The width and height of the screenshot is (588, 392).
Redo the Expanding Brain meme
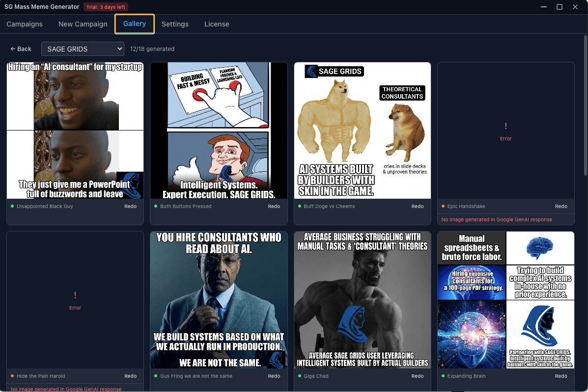[561, 376]
